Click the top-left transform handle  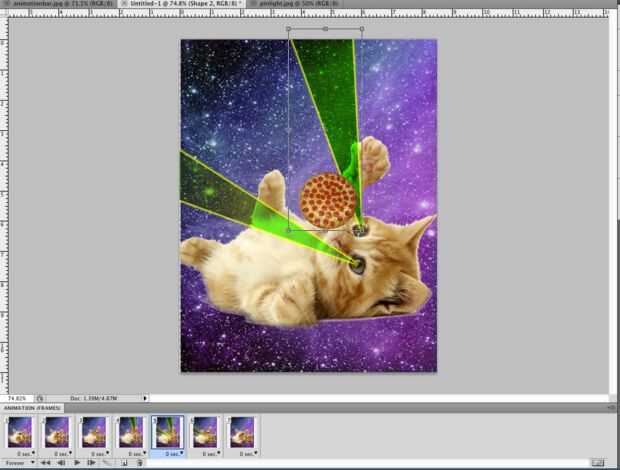pos(288,29)
